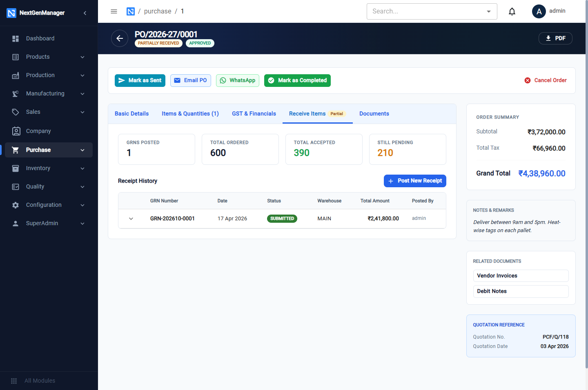The height and width of the screenshot is (390, 588).
Task: Open the notifications bell
Action: [x=512, y=11]
